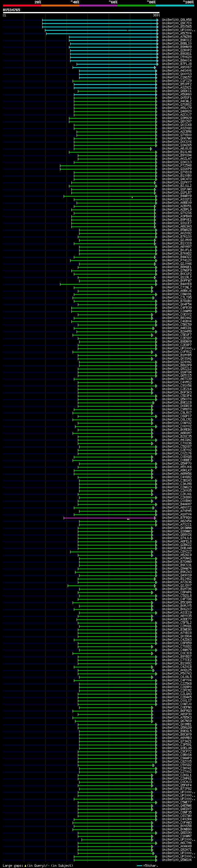Open hit UniRef100_Q9AW74

tap(177, 568)
